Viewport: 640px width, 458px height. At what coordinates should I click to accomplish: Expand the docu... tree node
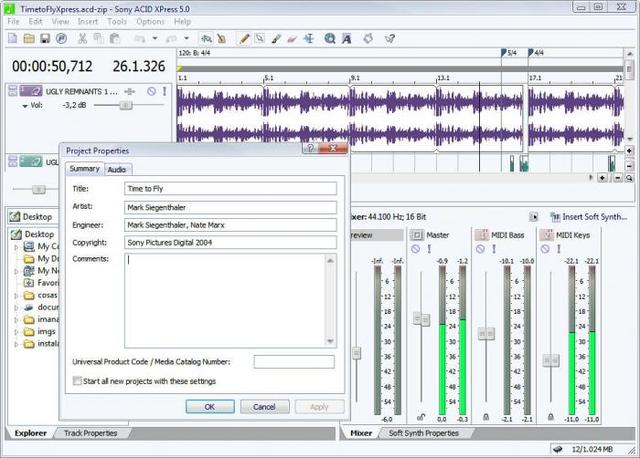tap(16, 308)
